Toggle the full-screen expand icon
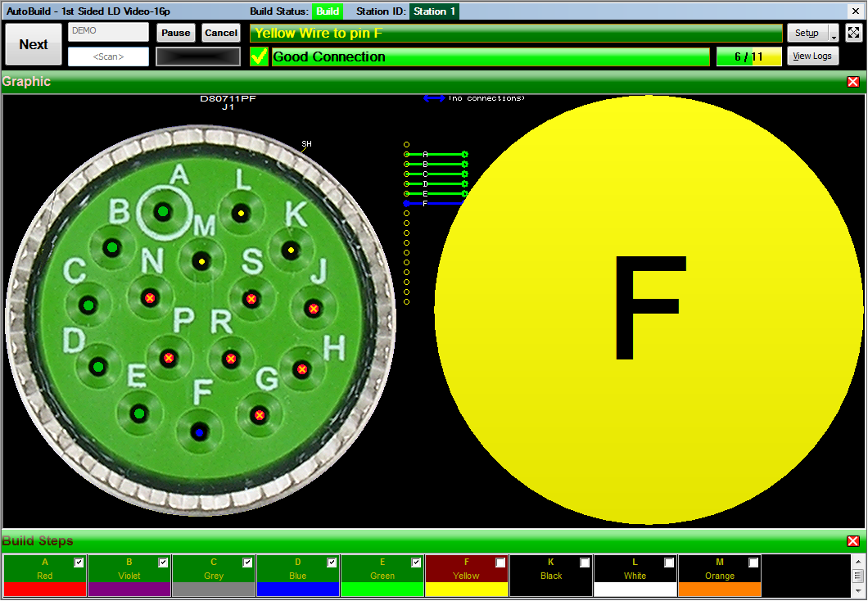Image resolution: width=868 pixels, height=601 pixels. point(854,33)
